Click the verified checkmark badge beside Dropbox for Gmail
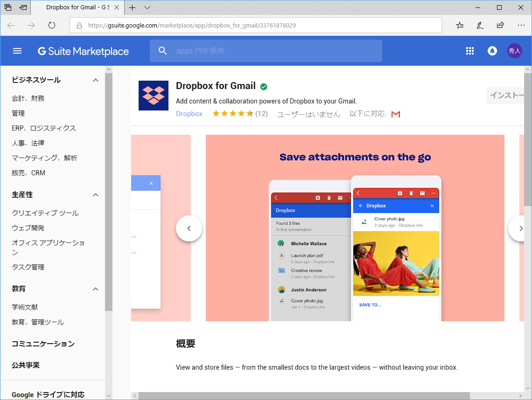Image resolution: width=532 pixels, height=400 pixels. coord(264,86)
